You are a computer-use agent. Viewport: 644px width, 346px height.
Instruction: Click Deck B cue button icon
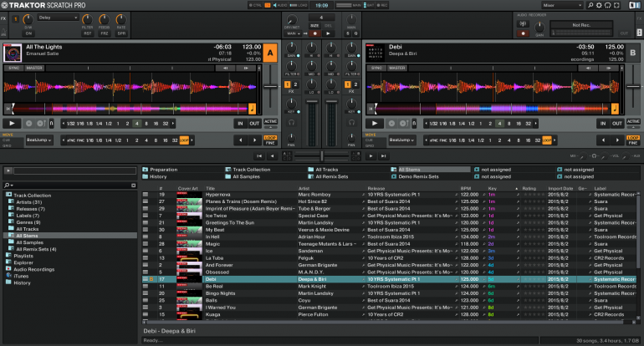coord(391,123)
